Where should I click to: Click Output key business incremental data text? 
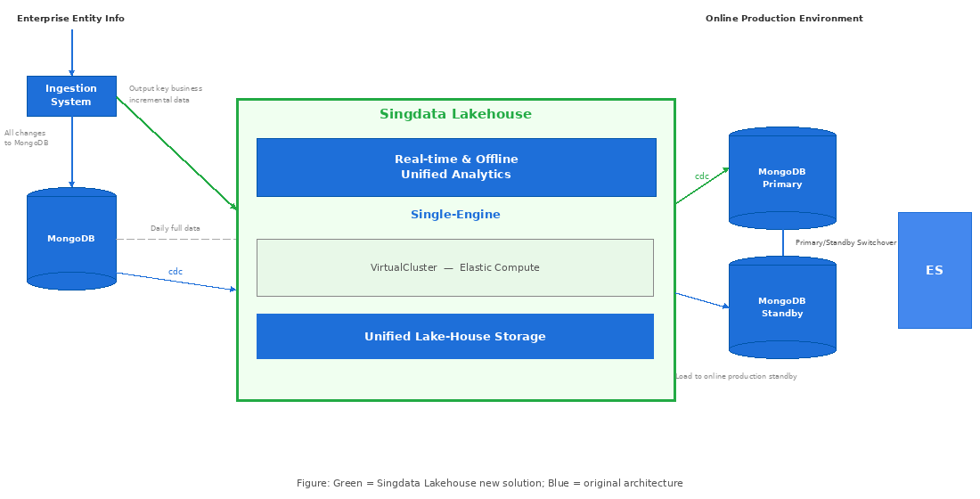pyautogui.click(x=166, y=94)
